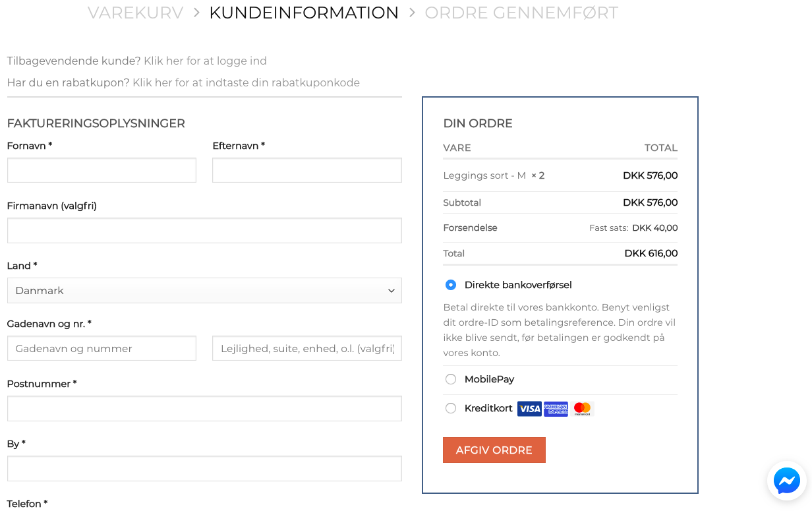Screen dimensions: 812x513
Task: Choose MobilePay as payment method
Action: (451, 379)
